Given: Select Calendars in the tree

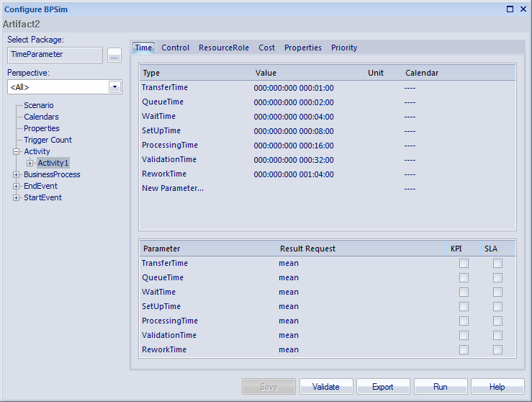Looking at the screenshot, I should pyautogui.click(x=41, y=117).
